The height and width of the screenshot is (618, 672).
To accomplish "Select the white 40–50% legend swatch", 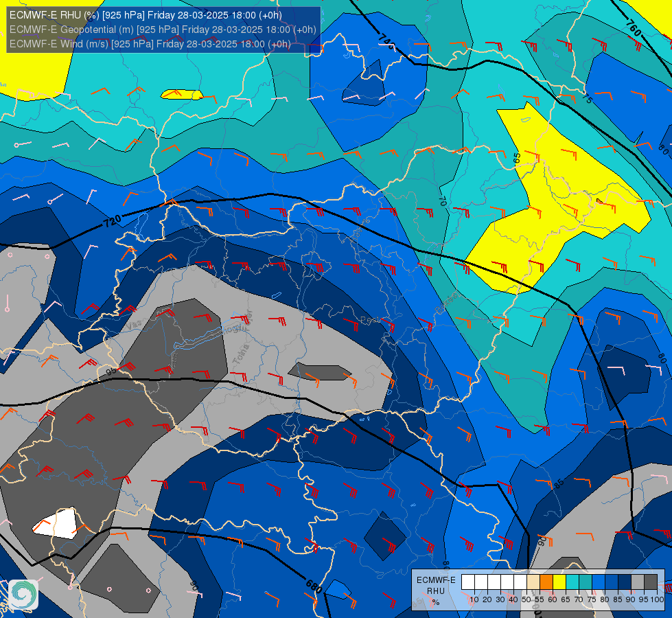I will pos(520,582).
